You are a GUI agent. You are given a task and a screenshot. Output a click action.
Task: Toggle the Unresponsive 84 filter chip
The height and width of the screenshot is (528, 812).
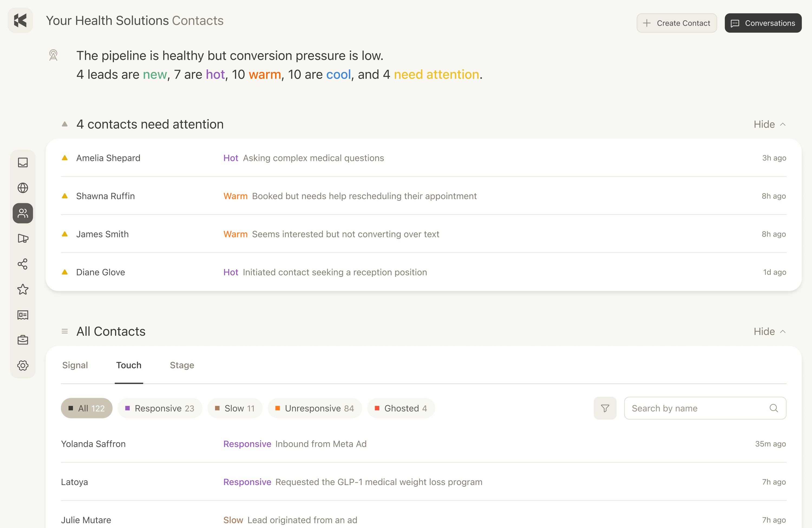[x=315, y=408]
